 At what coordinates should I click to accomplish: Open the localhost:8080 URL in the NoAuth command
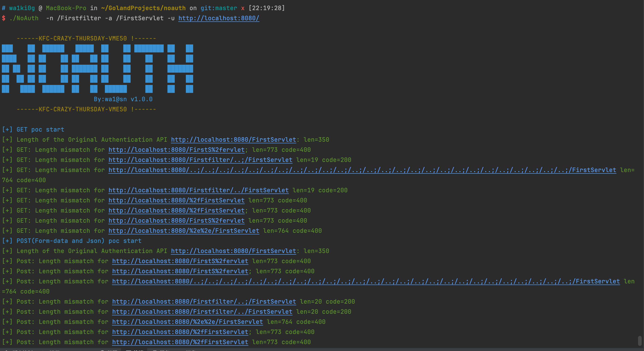point(218,18)
